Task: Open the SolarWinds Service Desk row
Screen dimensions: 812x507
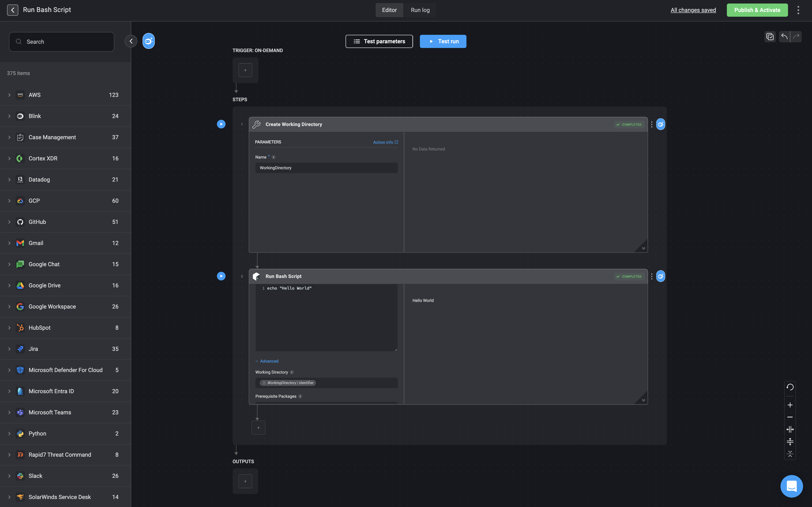Action: (x=65, y=497)
